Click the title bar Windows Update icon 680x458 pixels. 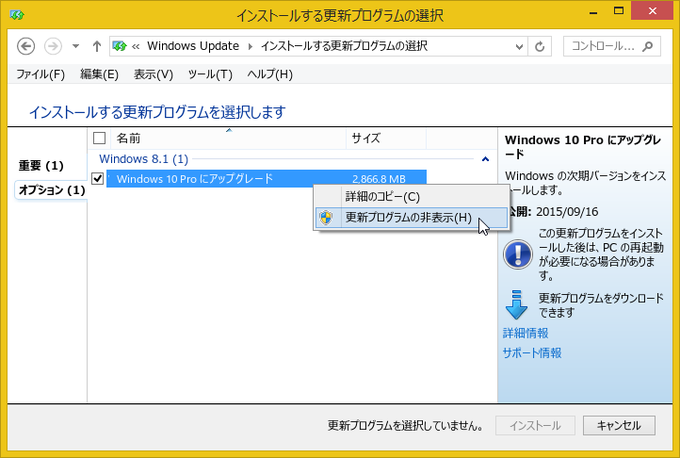click(17, 15)
